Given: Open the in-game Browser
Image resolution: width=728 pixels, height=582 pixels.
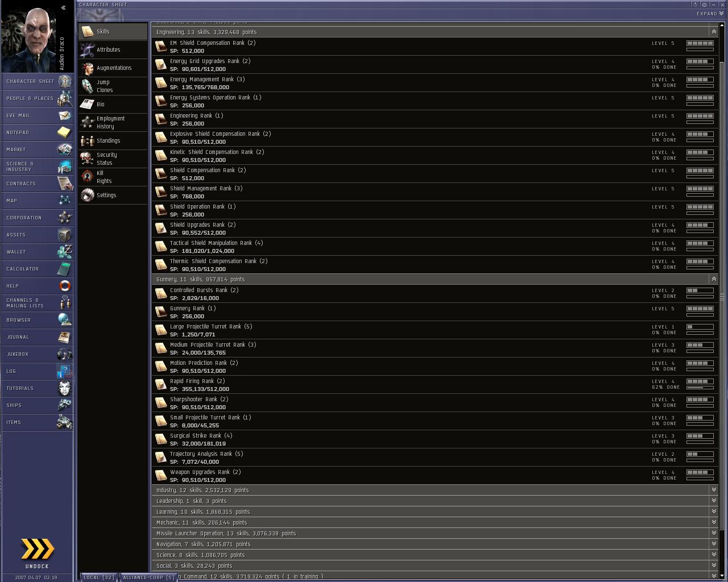Looking at the screenshot, I should [37, 320].
